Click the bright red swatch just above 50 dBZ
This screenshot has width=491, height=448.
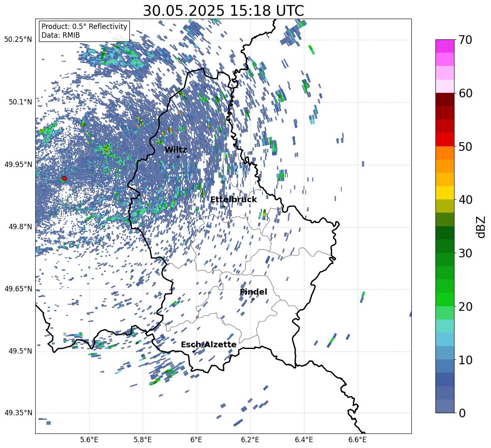[x=445, y=140]
